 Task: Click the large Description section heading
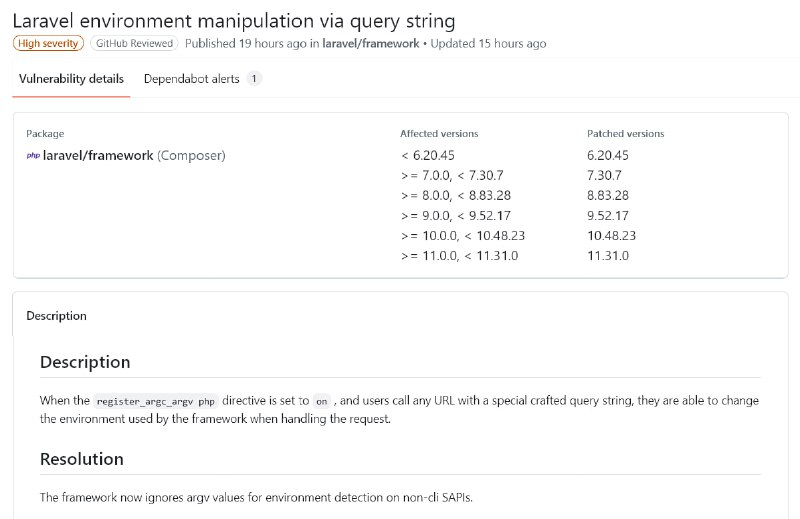[x=85, y=362]
